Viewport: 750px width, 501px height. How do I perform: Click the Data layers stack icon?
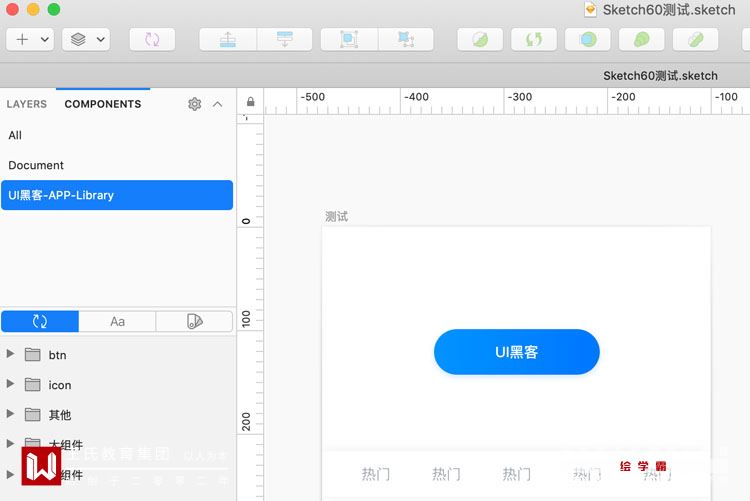[78, 39]
